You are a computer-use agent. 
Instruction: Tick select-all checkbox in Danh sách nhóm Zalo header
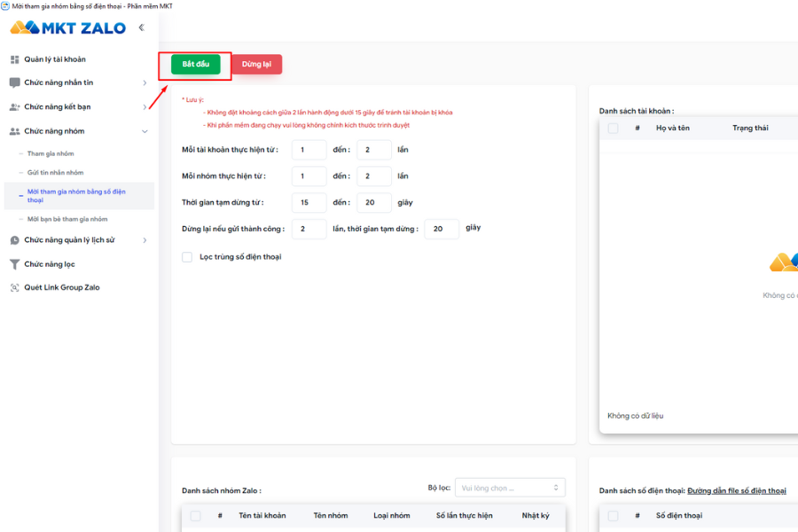[x=195, y=516]
